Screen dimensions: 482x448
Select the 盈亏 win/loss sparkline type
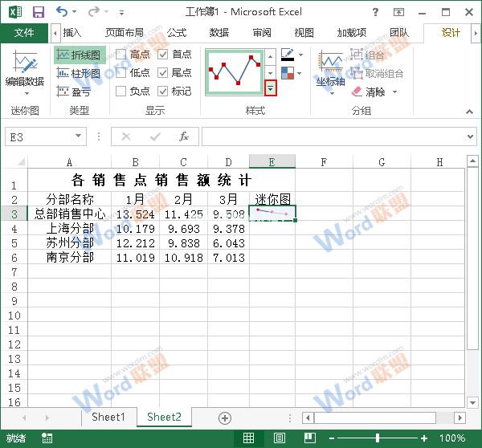click(75, 92)
